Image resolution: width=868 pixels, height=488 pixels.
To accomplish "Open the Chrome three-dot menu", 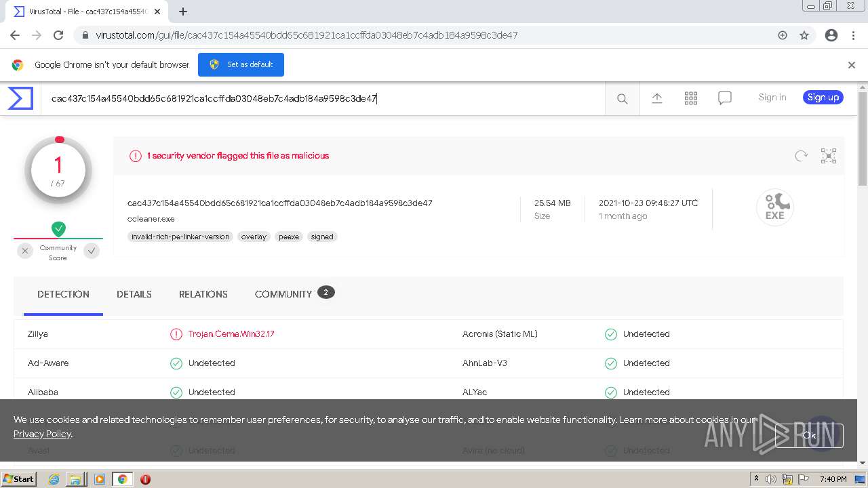I will pos(853,35).
